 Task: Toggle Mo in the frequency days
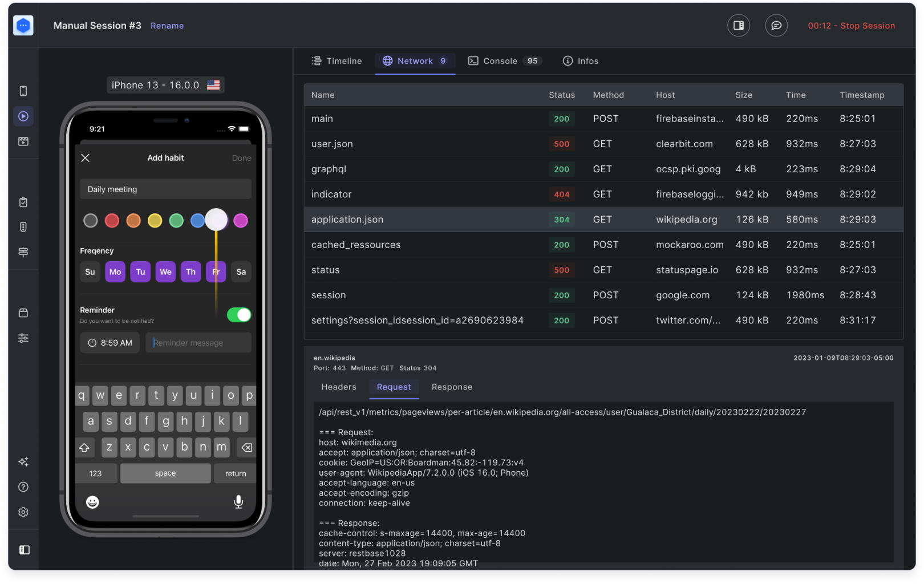tap(115, 272)
